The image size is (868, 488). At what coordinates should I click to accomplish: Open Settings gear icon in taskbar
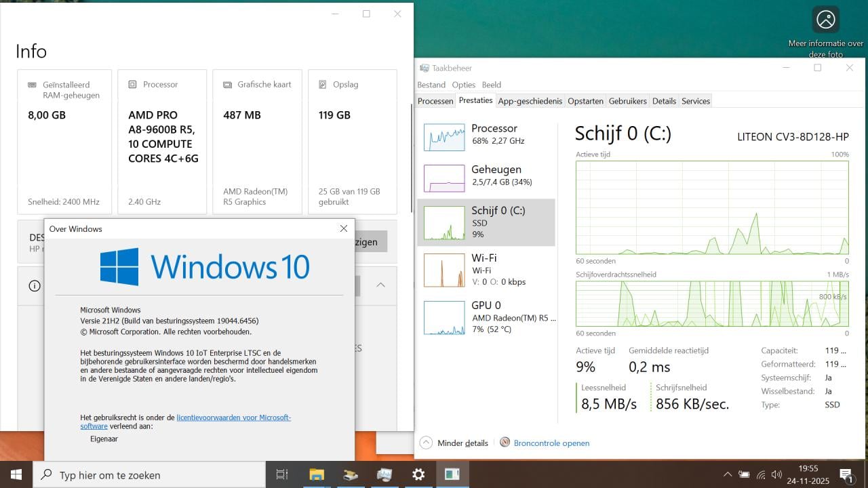tap(418, 474)
